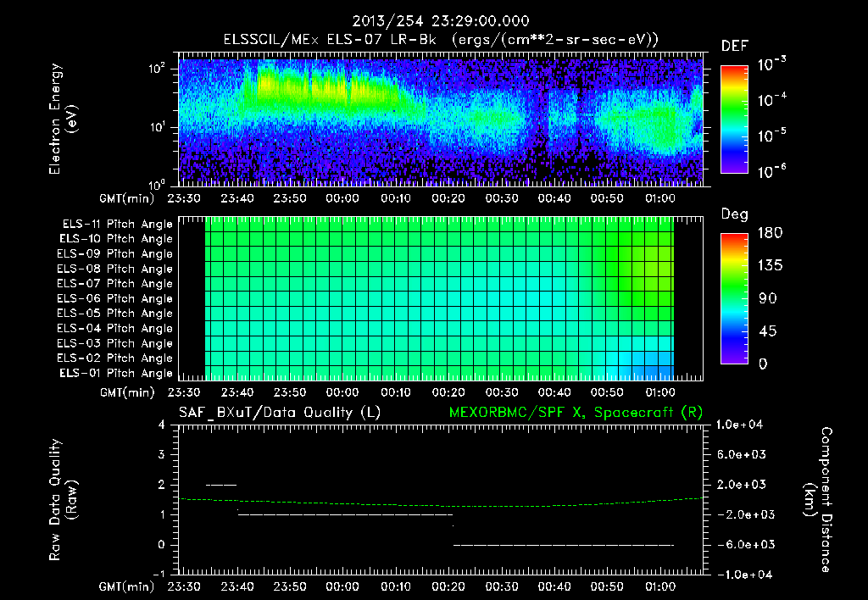Click tick label 4 on Raw Data Quality axis
This screenshot has height=600, width=868.
(162, 425)
